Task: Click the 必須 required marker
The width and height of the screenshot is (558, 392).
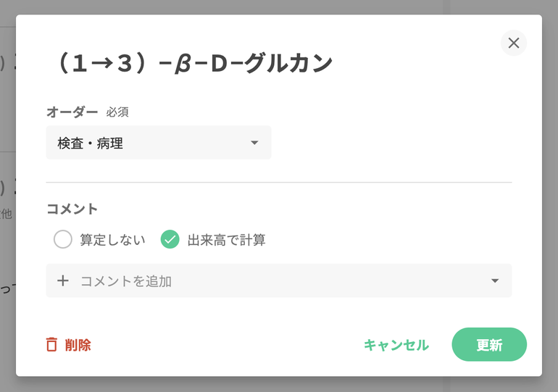Action: point(117,112)
